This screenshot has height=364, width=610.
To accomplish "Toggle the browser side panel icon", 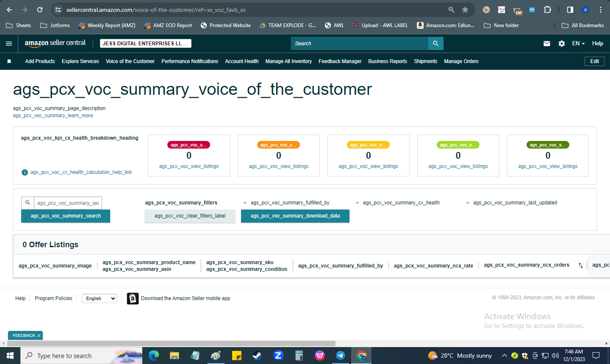I will click(x=570, y=10).
